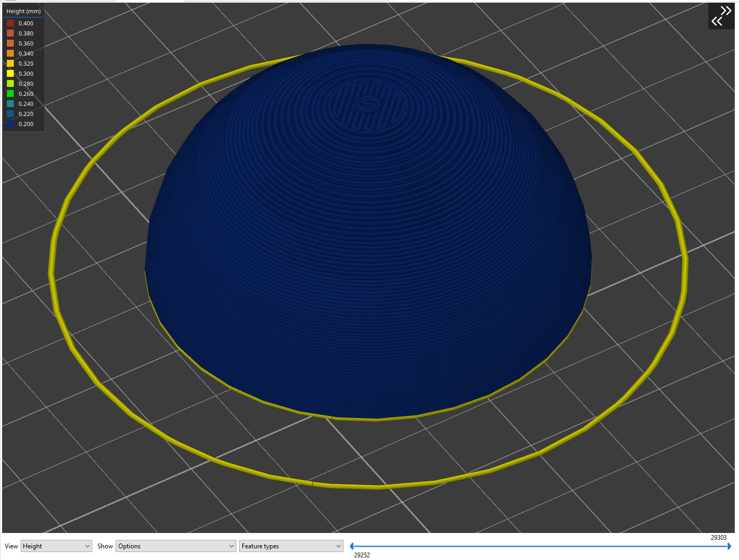Click the 0.200 dark blue legend swatch
The height and width of the screenshot is (560, 739).
click(x=10, y=124)
